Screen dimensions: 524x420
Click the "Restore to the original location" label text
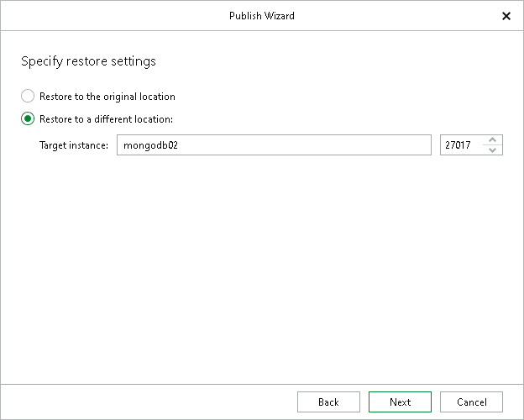(x=107, y=97)
